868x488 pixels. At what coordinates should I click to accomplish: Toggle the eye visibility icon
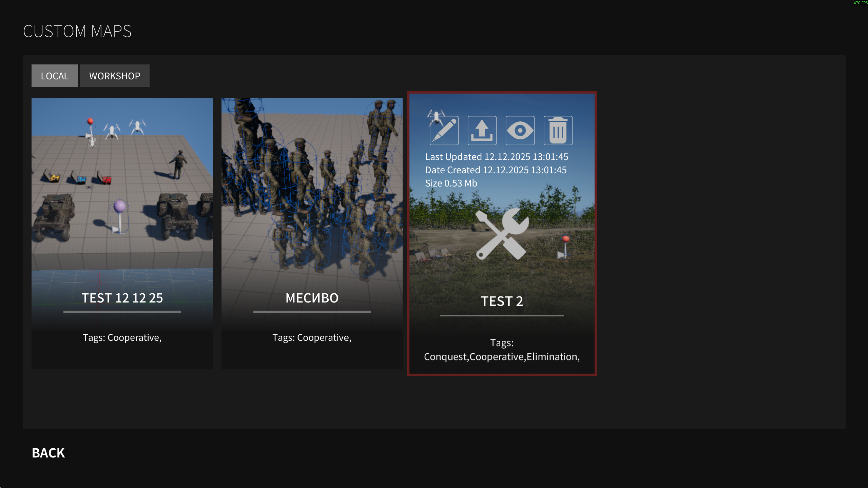point(520,131)
